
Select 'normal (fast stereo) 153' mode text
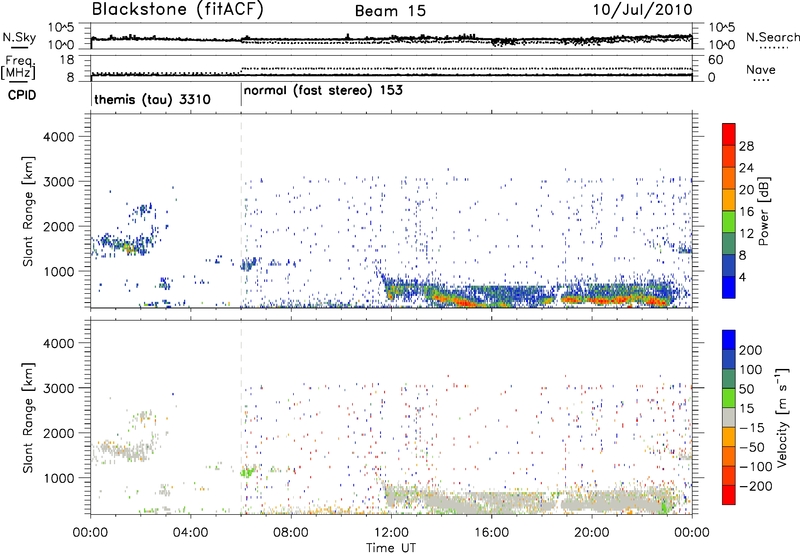click(x=323, y=90)
